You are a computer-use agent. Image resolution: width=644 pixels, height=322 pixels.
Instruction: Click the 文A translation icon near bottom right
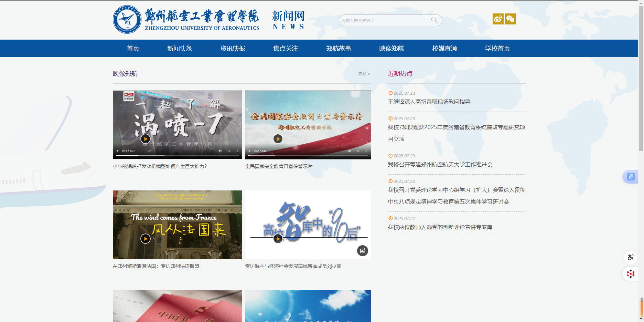(630, 257)
